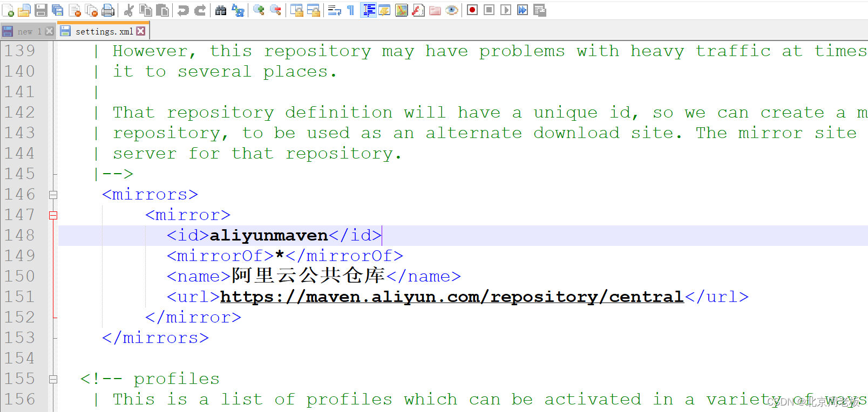Click the Close All documents icon

[x=91, y=10]
